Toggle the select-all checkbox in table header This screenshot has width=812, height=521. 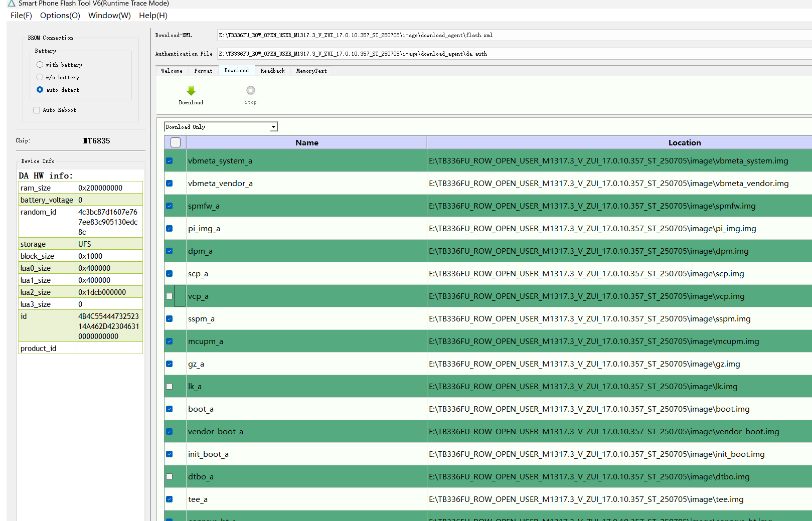click(176, 142)
